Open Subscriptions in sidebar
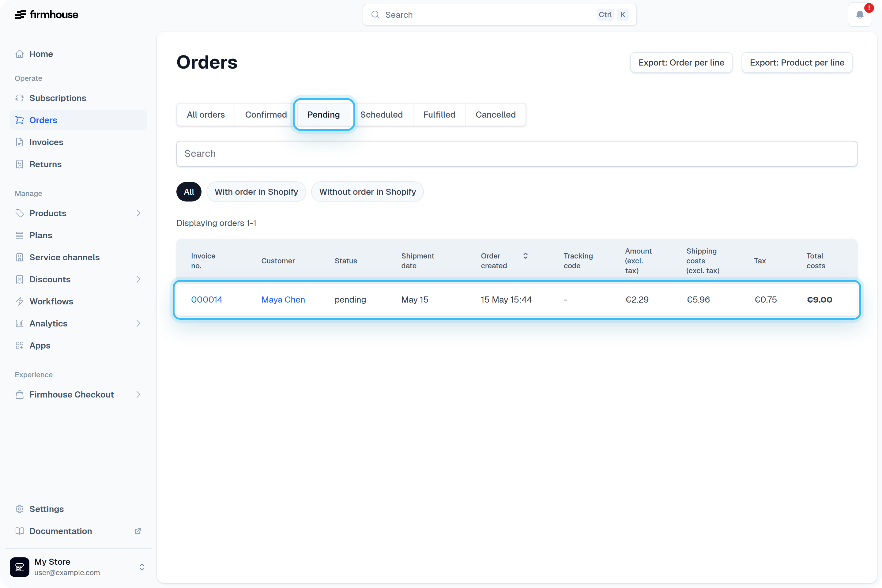 (x=78, y=98)
